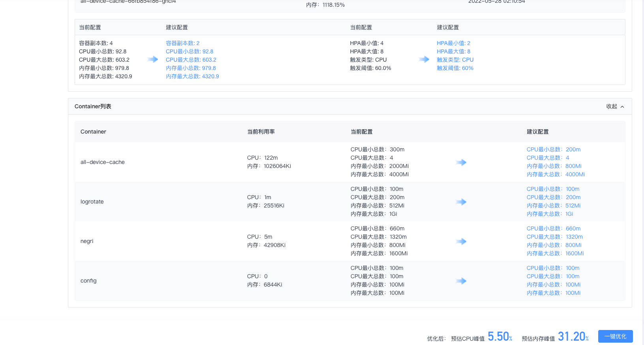Click the arrow icon beside HPA config

(424, 60)
